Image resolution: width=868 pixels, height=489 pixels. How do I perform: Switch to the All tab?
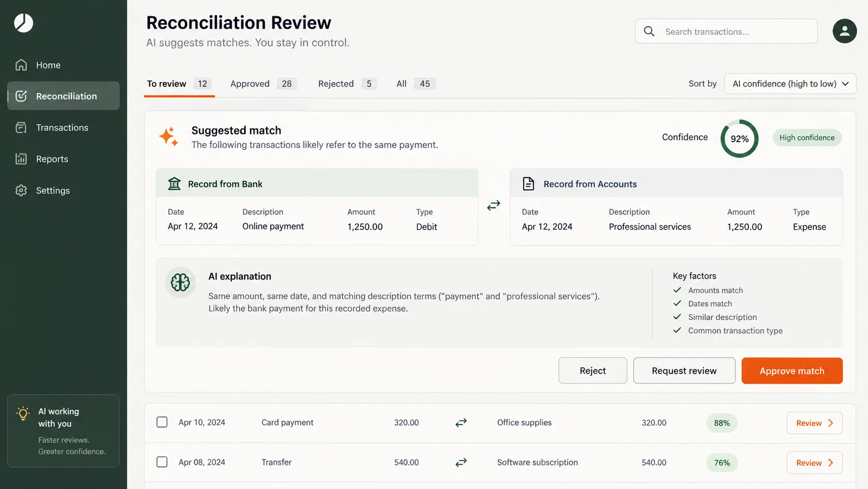tap(415, 84)
